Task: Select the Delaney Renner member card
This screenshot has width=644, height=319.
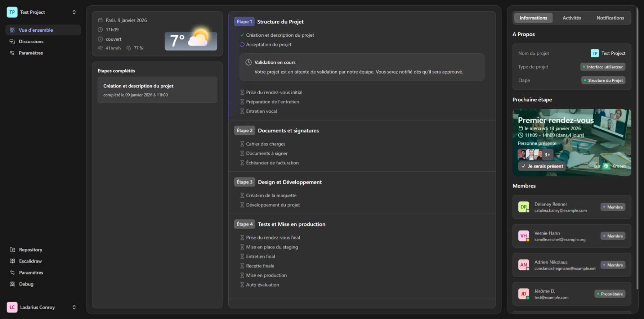Action: pyautogui.click(x=571, y=207)
